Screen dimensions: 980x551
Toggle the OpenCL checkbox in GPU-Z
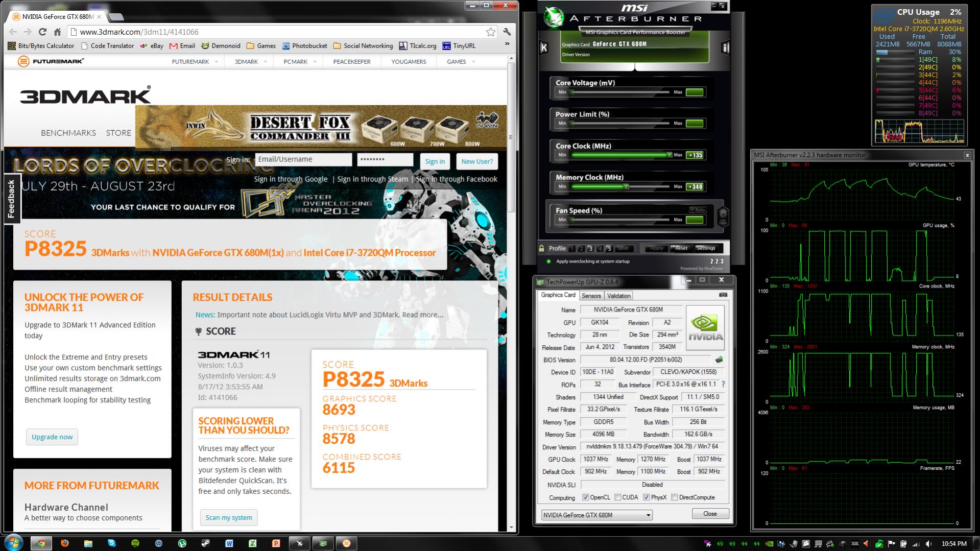click(585, 497)
